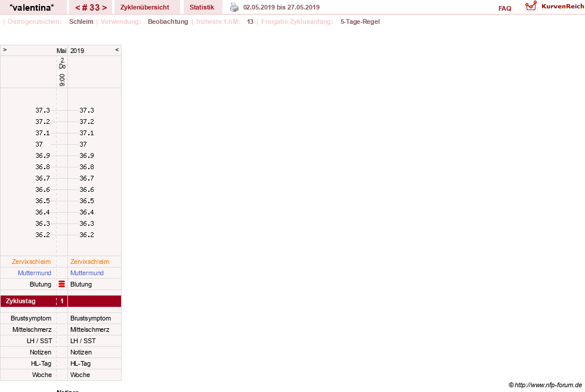Click the *valentina* user name tab
The image size is (585, 392).
[32, 7]
